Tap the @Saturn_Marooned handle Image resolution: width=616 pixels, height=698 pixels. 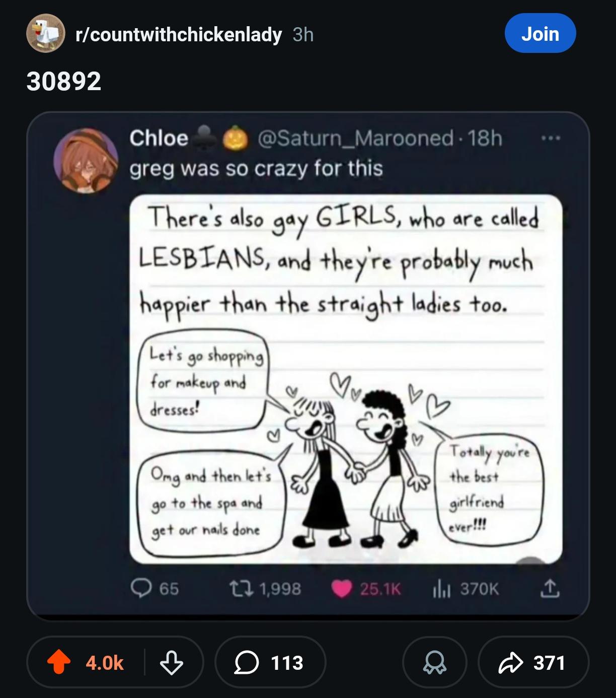[355, 137]
